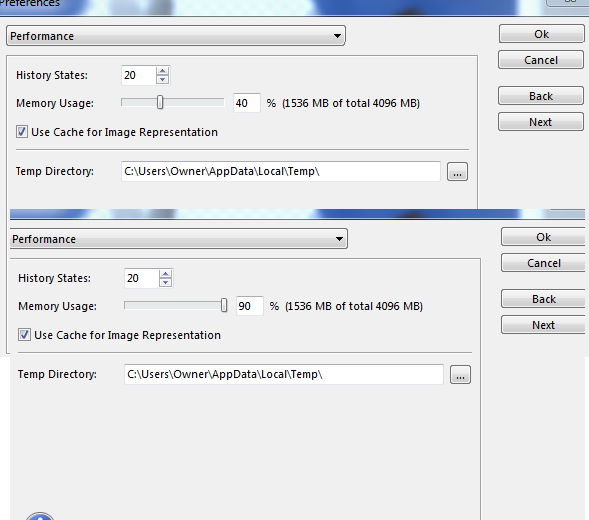Toggle lower Use Cache for Image Representation
Image resolution: width=589 pixels, height=520 pixels.
(24, 335)
